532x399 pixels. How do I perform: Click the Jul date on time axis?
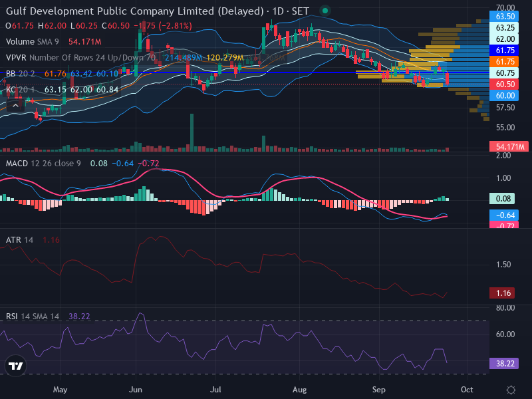point(215,390)
